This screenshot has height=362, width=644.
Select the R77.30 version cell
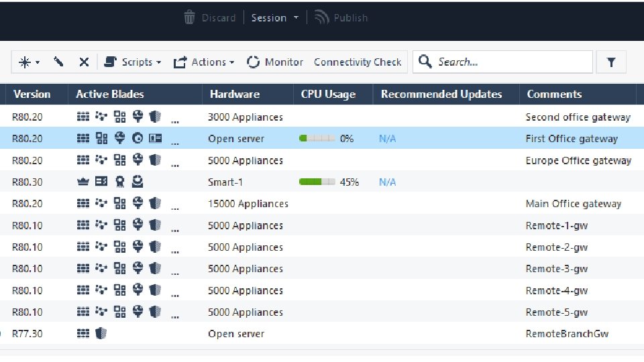(x=27, y=334)
